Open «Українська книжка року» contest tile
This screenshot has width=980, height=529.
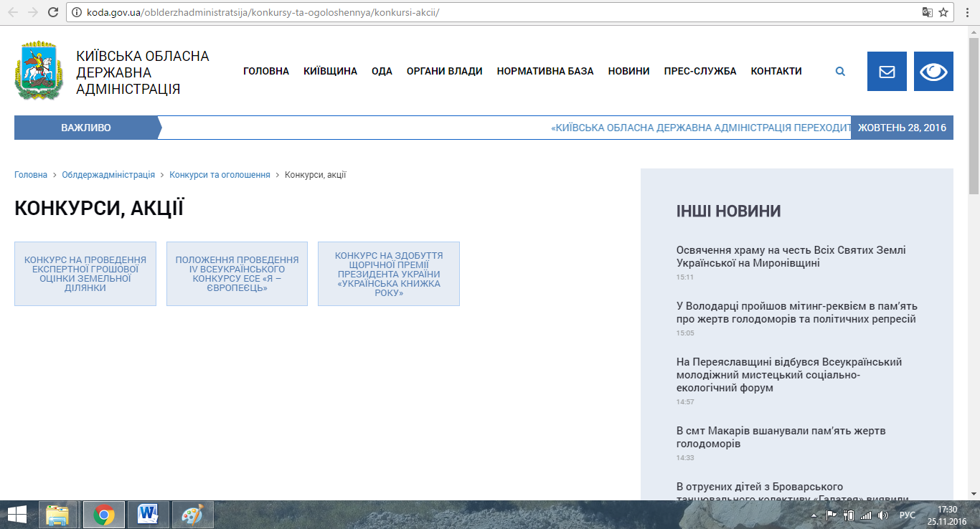click(389, 274)
